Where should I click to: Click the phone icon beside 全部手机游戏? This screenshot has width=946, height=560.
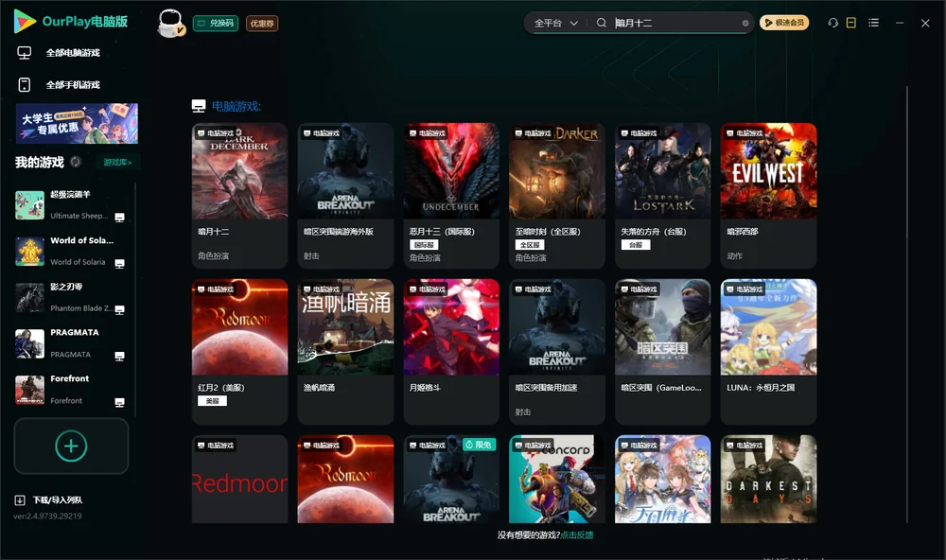click(x=25, y=85)
